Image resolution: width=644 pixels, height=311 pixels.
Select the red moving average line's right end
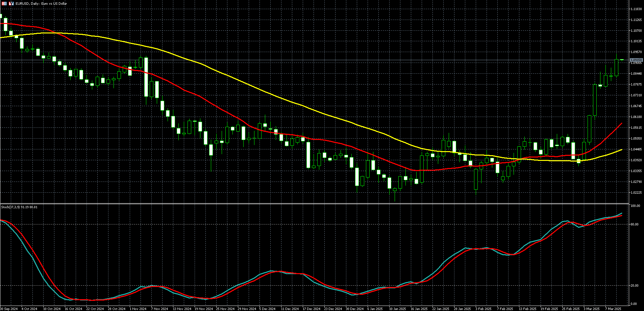click(x=621, y=124)
